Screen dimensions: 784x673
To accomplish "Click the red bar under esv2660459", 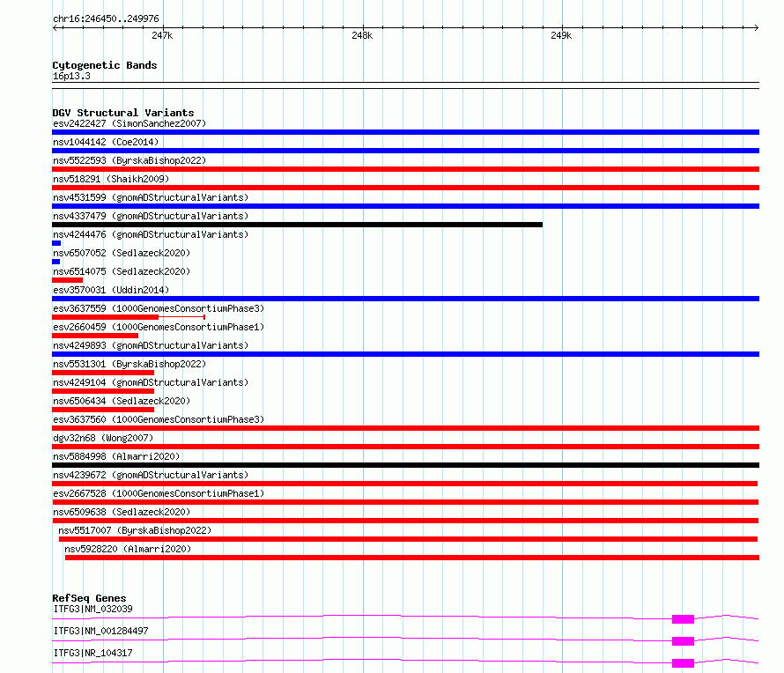I will (x=95, y=336).
